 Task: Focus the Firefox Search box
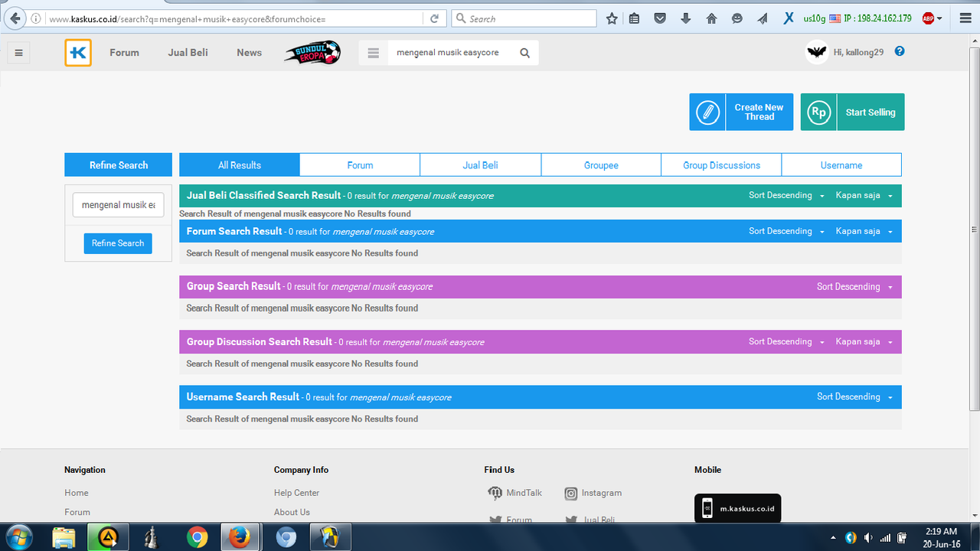524,18
